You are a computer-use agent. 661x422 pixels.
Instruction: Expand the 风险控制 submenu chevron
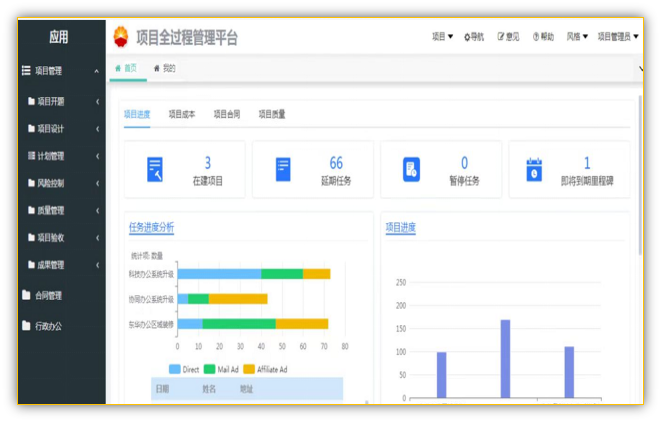tap(97, 183)
